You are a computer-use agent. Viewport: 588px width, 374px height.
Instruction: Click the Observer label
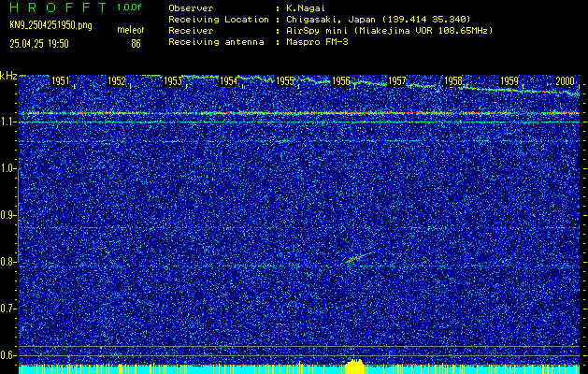pos(191,8)
